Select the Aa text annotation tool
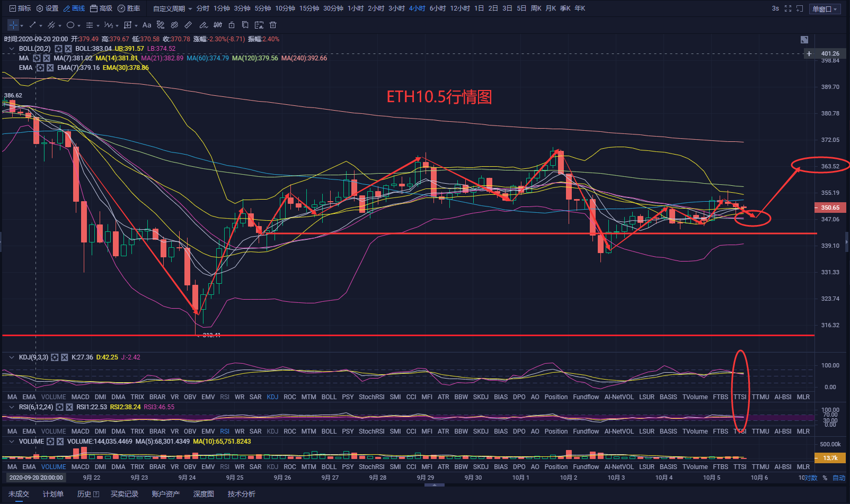Screen dimensions: 850x504 coord(146,25)
